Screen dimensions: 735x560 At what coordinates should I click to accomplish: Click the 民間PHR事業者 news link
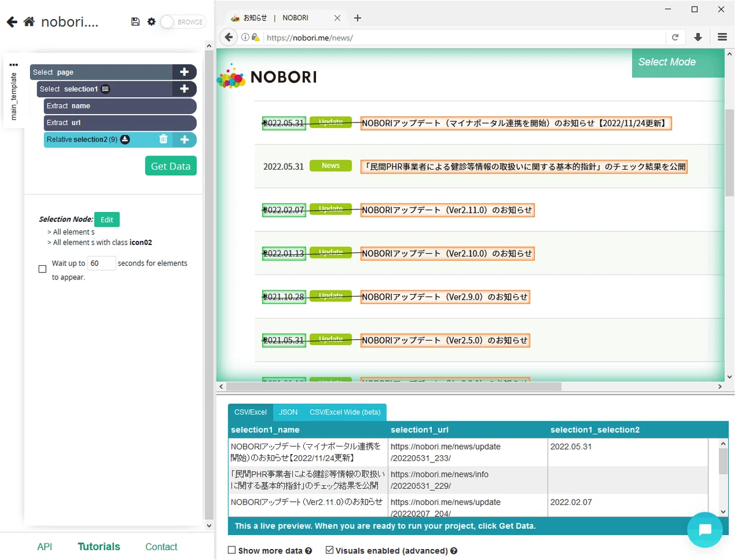524,166
